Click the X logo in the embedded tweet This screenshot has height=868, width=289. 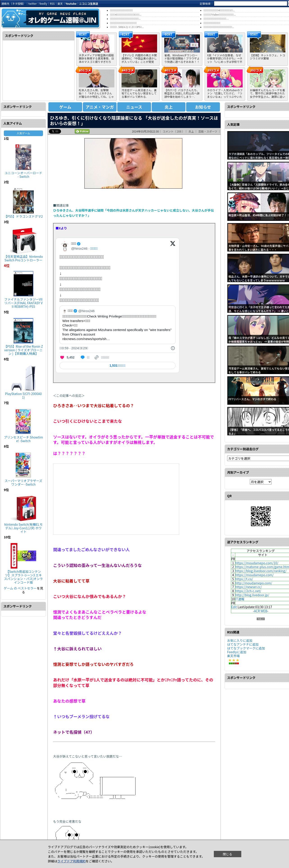click(173, 243)
